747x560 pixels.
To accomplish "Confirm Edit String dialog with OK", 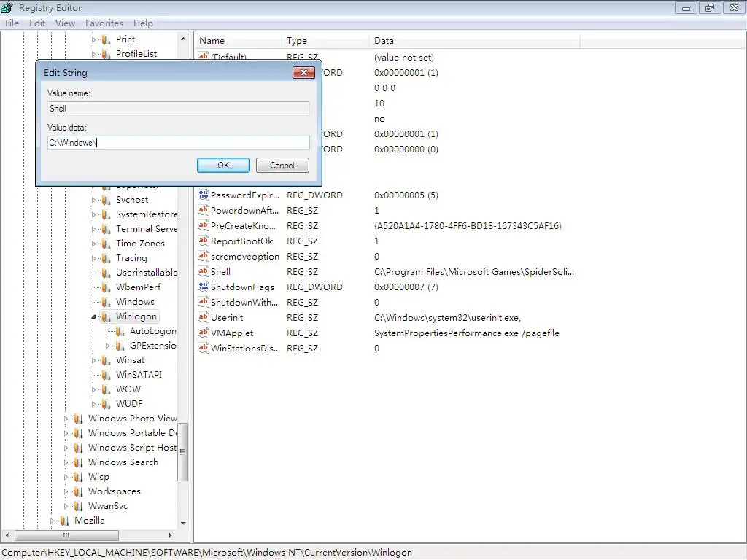I will tap(223, 166).
